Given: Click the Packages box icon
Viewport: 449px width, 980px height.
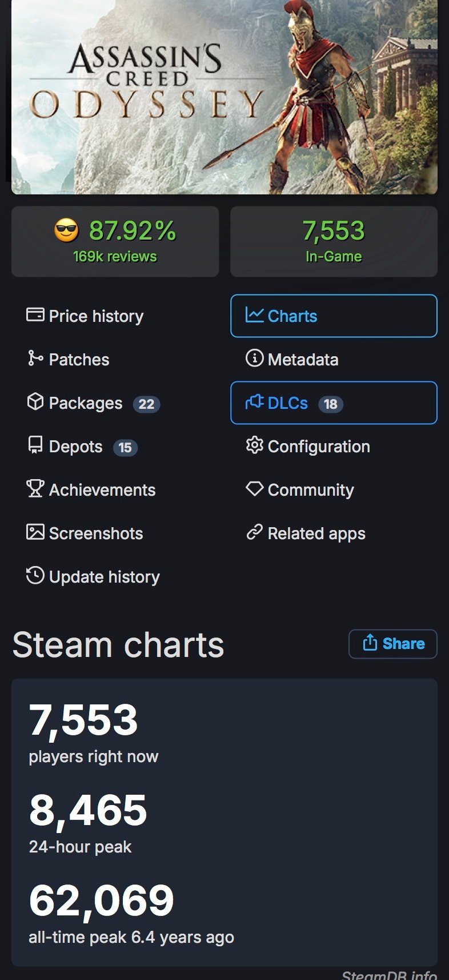Looking at the screenshot, I should [35, 402].
